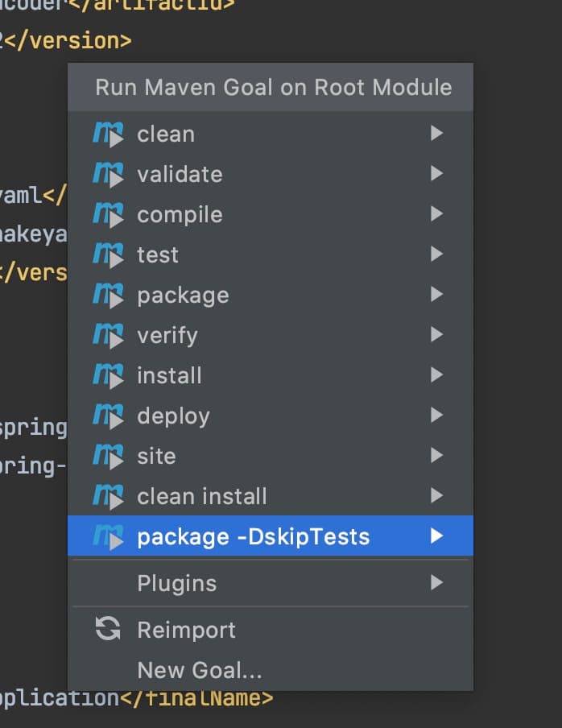
Task: Click the Reimport refresh arrows icon
Action: (108, 629)
